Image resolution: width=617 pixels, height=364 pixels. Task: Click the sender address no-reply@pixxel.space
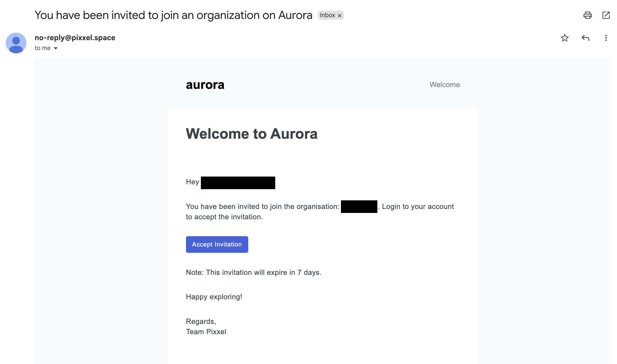coord(75,38)
